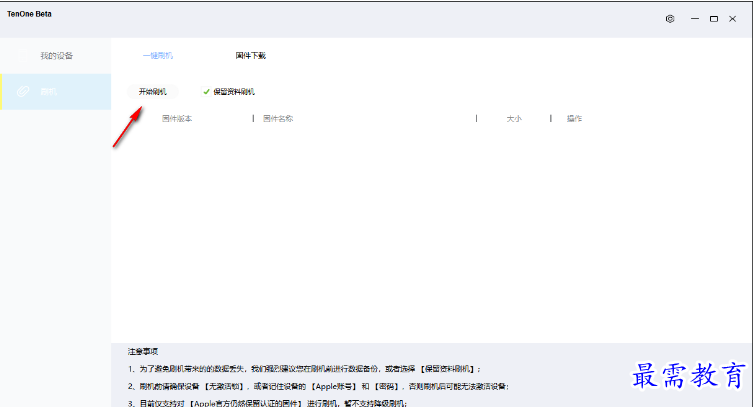Click the 操作 column header
The width and height of the screenshot is (754, 407).
click(x=574, y=118)
